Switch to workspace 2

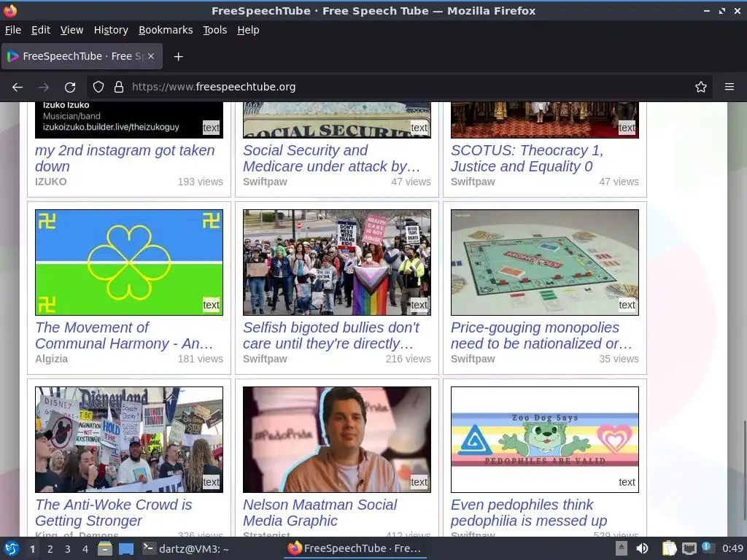50,549
